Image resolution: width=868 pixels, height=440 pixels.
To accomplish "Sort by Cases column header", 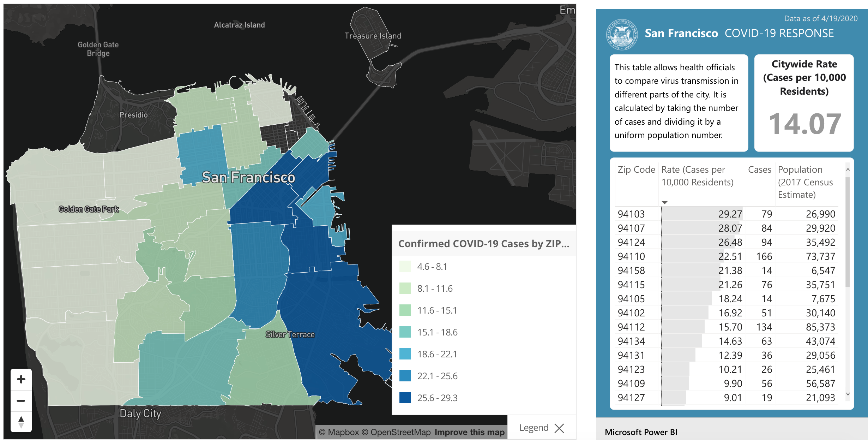I will [759, 170].
